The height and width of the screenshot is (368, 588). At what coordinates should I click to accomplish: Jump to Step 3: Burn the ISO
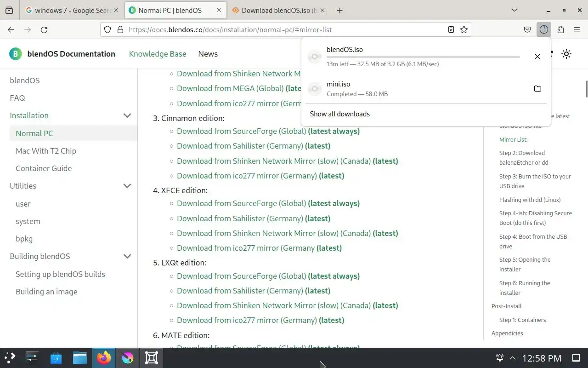535,181
